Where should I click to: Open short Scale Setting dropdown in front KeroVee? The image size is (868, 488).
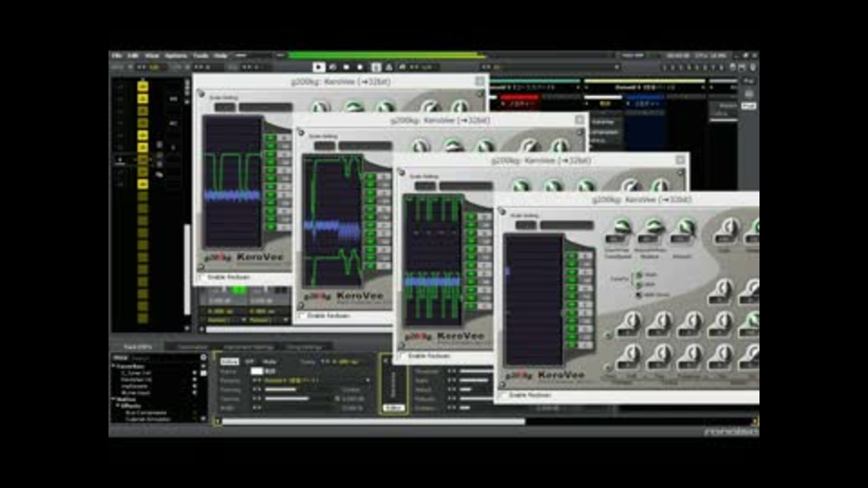pos(525,225)
